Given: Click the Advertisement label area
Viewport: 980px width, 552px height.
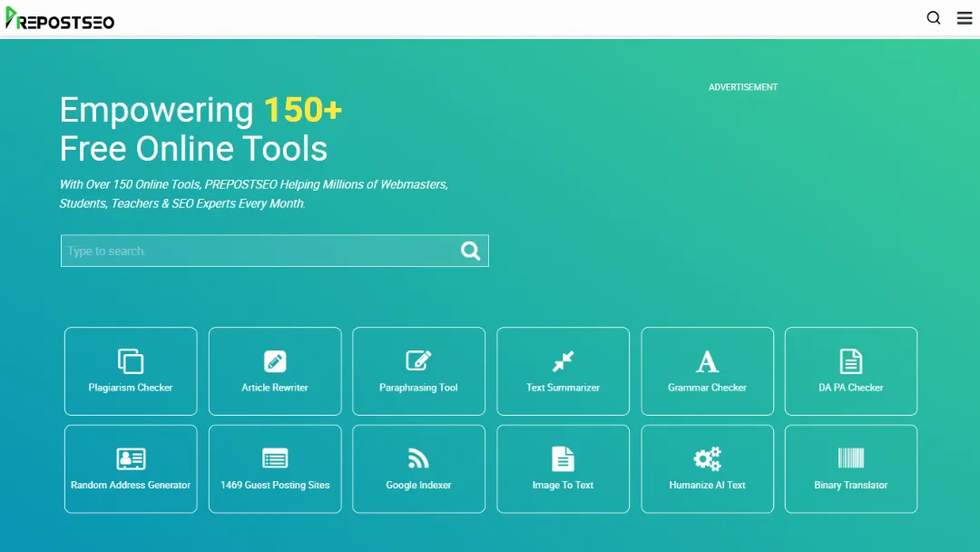Looking at the screenshot, I should point(743,86).
